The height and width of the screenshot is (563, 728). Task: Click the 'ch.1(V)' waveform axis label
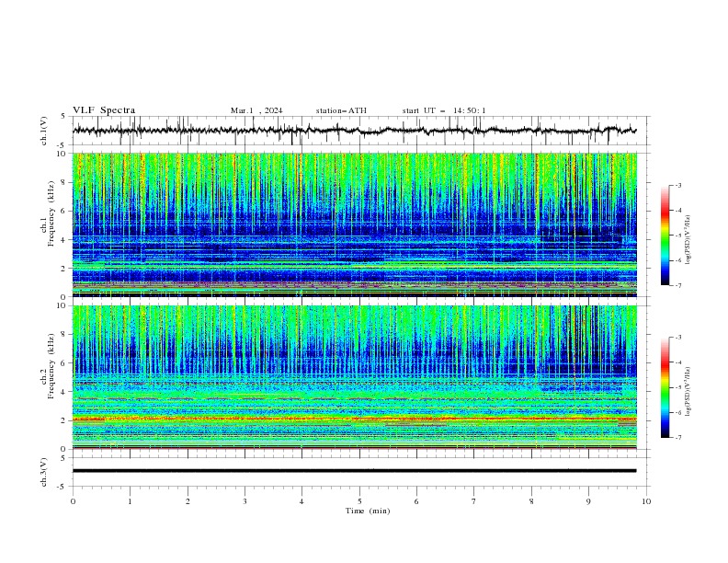[44, 131]
